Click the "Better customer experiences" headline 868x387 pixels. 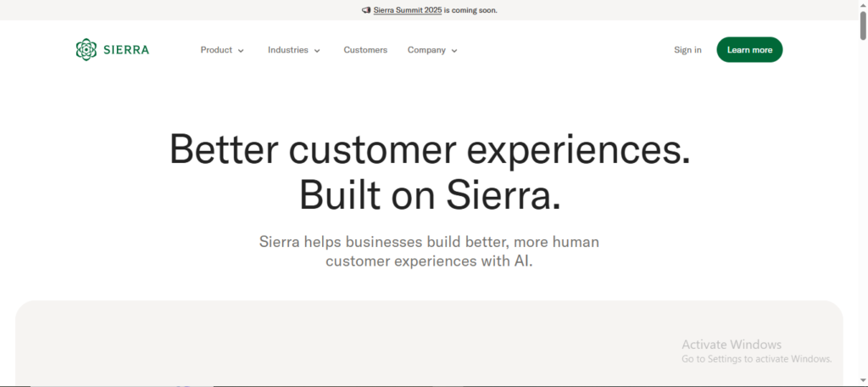429,149
